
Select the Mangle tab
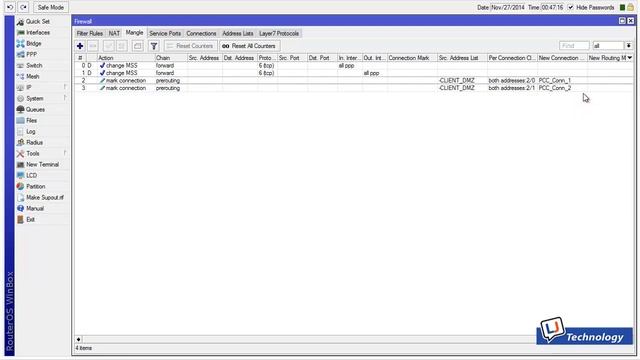tap(134, 33)
